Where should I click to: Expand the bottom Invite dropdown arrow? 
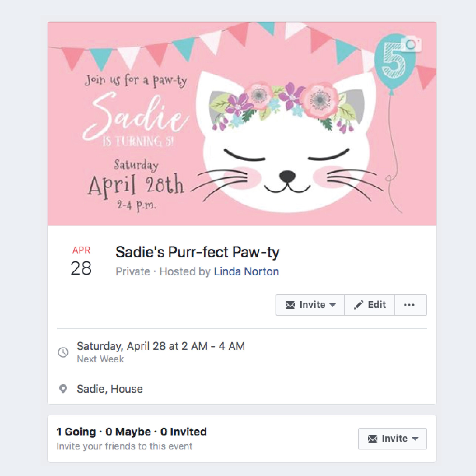pyautogui.click(x=415, y=438)
